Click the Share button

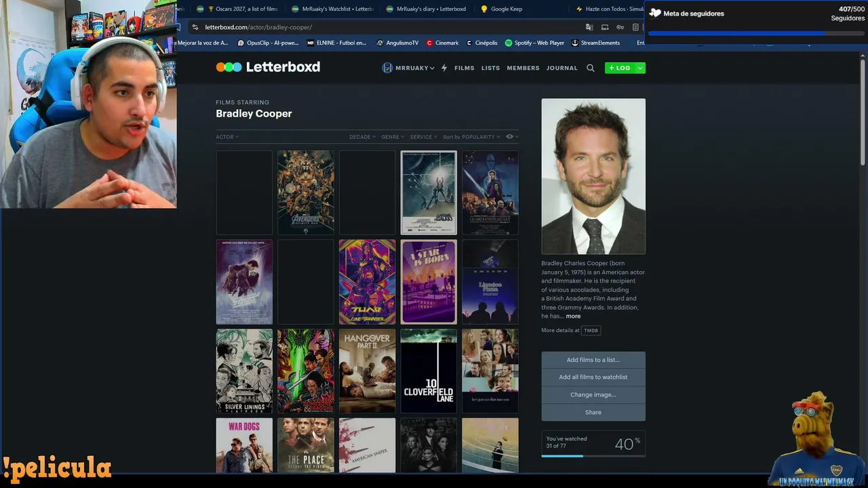click(593, 412)
